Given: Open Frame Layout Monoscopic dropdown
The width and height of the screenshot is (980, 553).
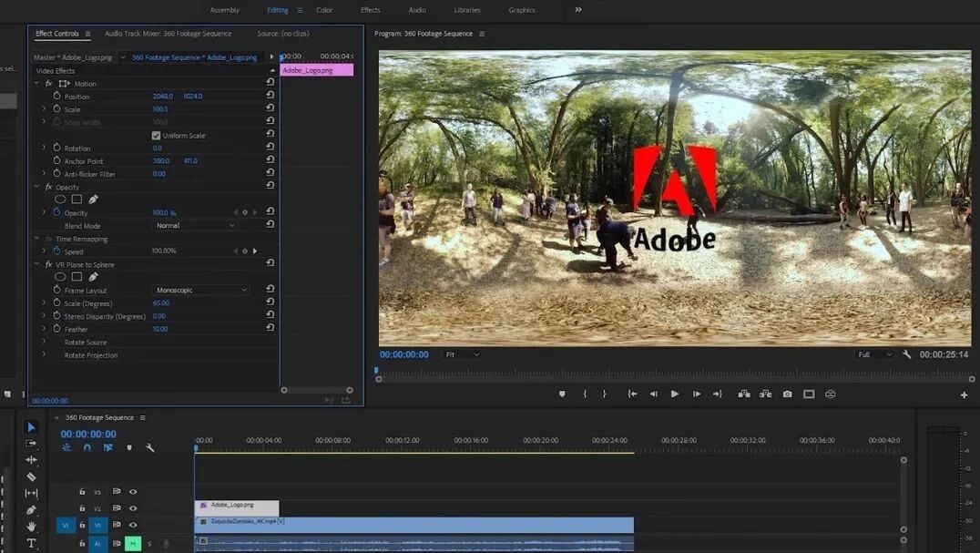Looking at the screenshot, I should pyautogui.click(x=201, y=290).
